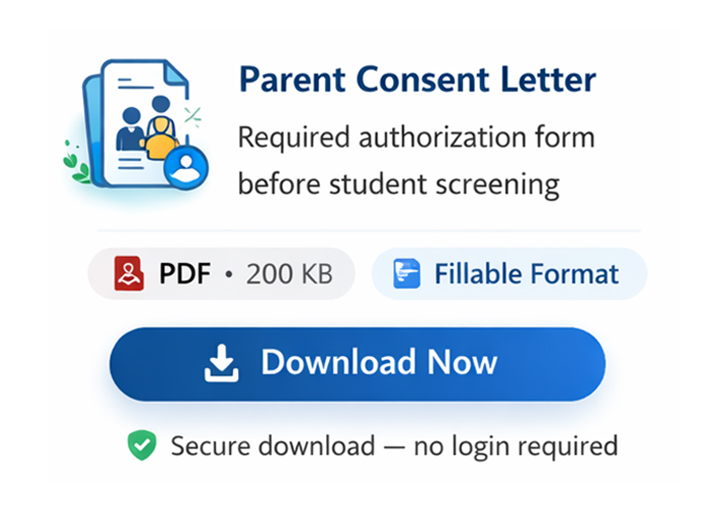Click the sparkle marks beside the document
Image resolution: width=725 pixels, height=516 pixels.
coord(194,116)
